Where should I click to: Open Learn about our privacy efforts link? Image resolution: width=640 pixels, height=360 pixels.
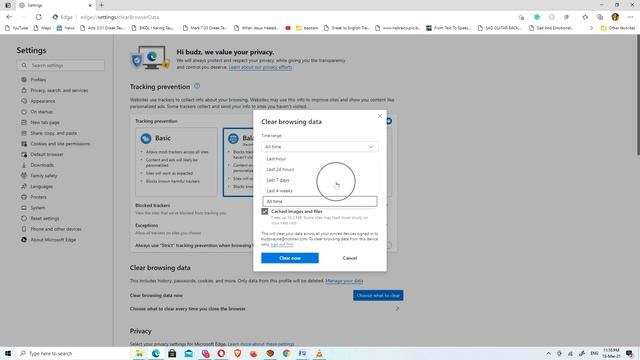[260, 67]
